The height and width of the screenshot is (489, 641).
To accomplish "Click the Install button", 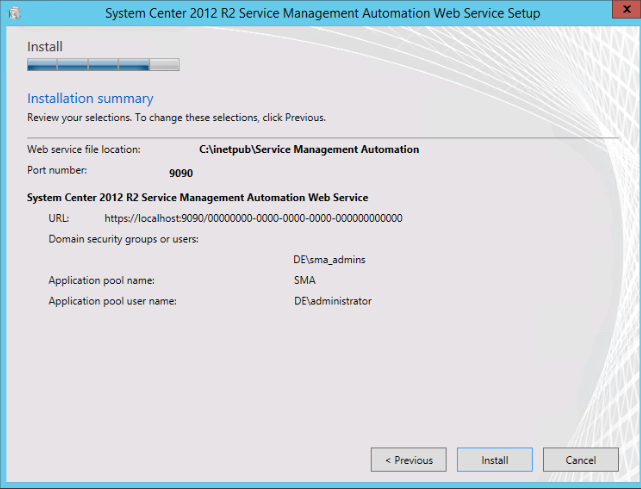I will click(x=494, y=460).
